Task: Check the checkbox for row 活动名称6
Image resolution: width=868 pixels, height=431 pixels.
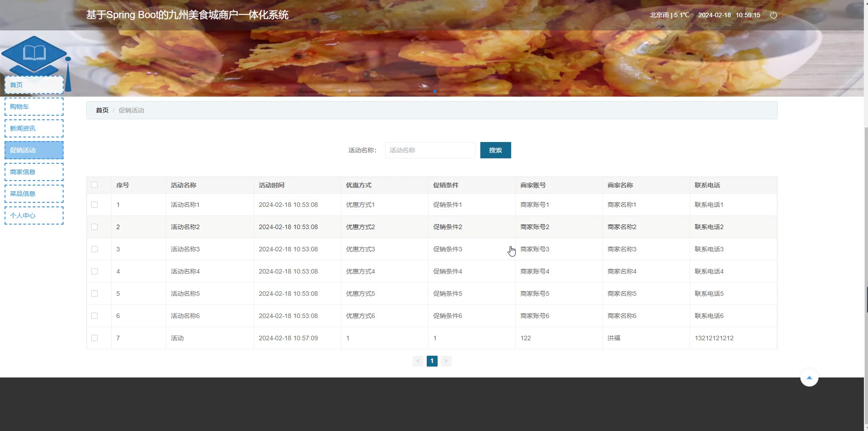Action: click(94, 316)
